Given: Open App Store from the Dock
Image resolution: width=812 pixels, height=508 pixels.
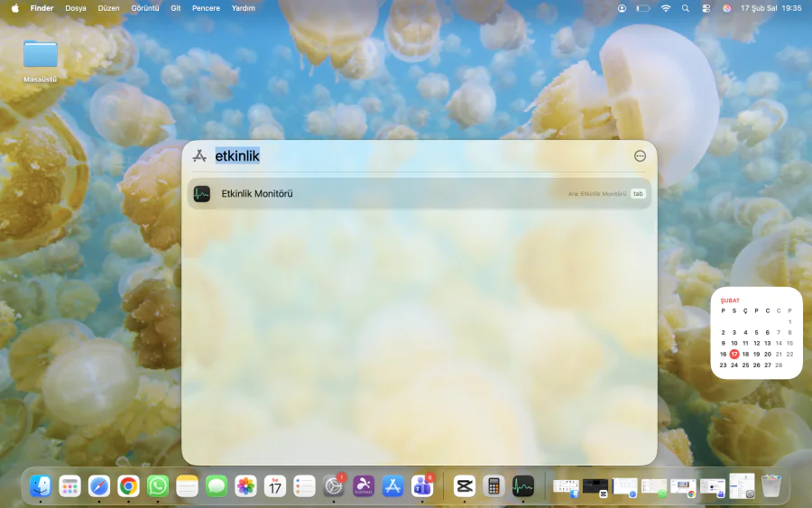Looking at the screenshot, I should 392,486.
